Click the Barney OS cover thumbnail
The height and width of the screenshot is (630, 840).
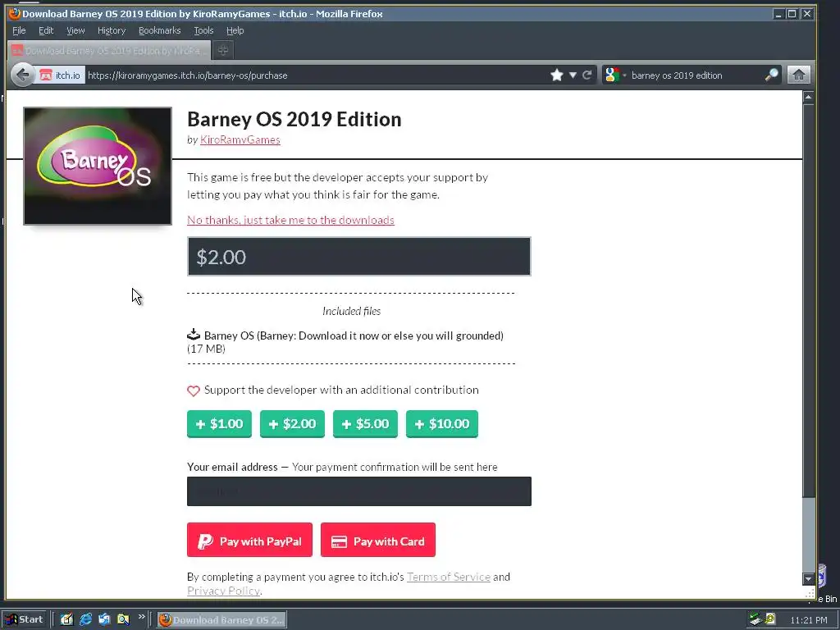coord(98,166)
